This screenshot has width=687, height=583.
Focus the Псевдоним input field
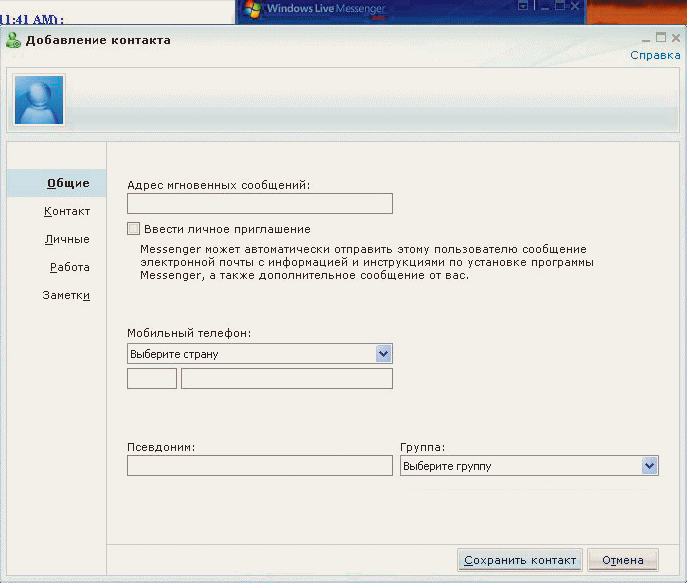pos(260,466)
